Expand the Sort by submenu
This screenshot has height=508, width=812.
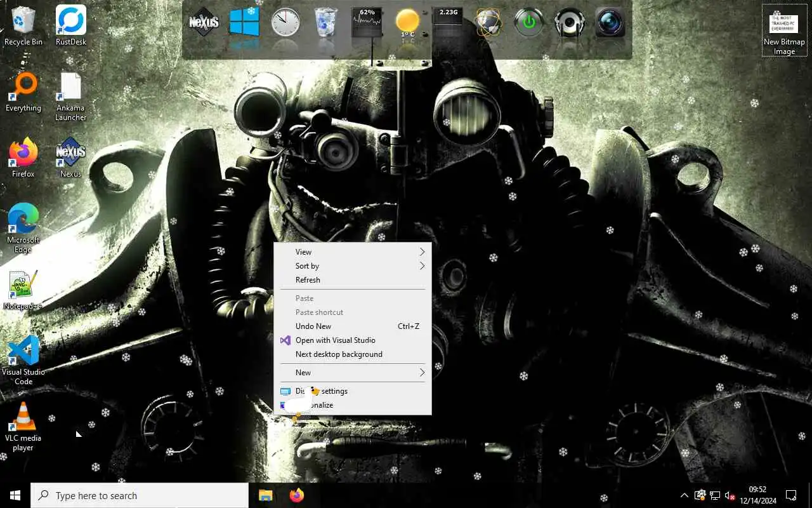353,266
